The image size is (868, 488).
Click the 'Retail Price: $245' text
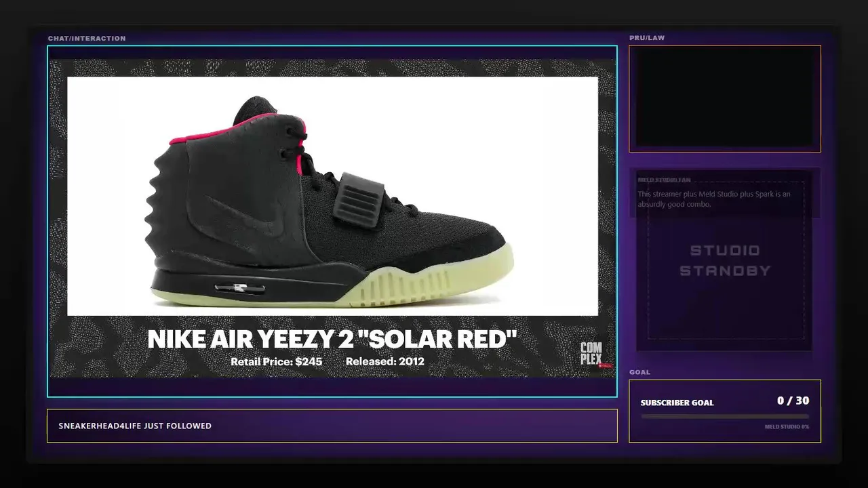(x=276, y=362)
